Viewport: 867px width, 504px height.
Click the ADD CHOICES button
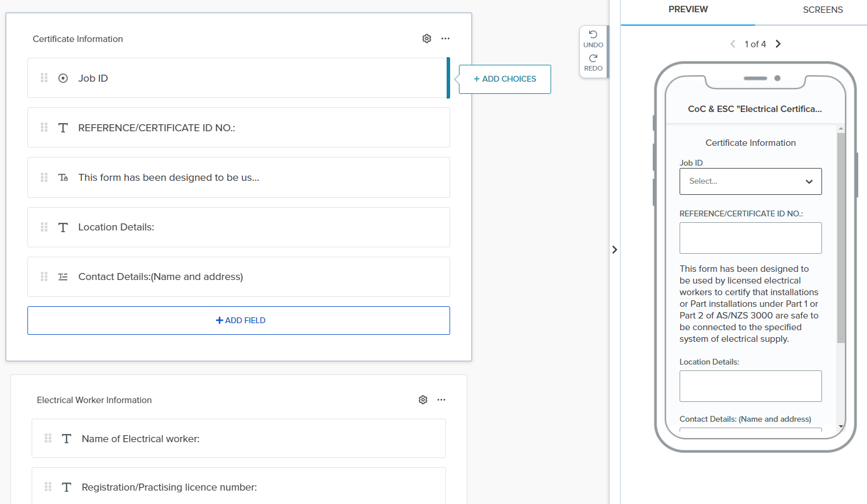point(505,79)
